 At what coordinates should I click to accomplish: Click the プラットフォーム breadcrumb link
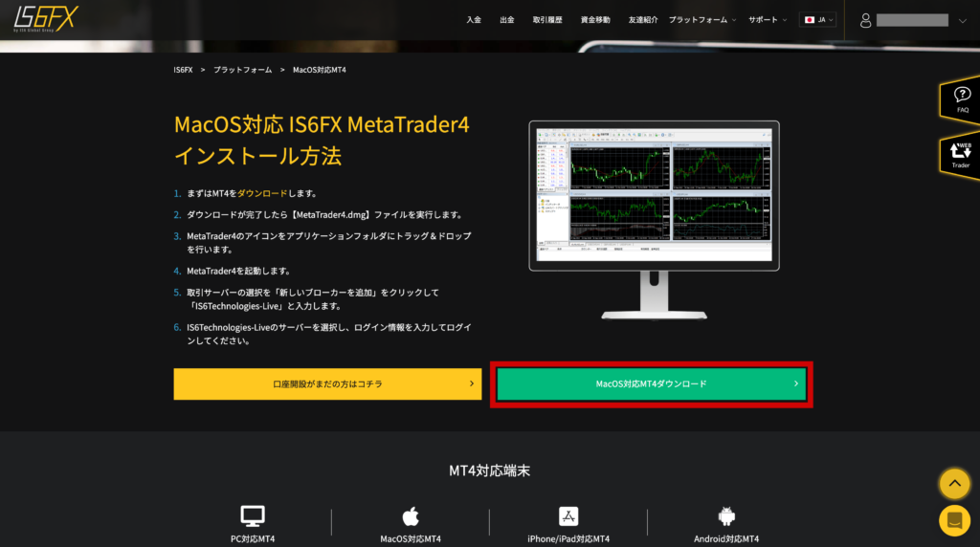(x=242, y=70)
